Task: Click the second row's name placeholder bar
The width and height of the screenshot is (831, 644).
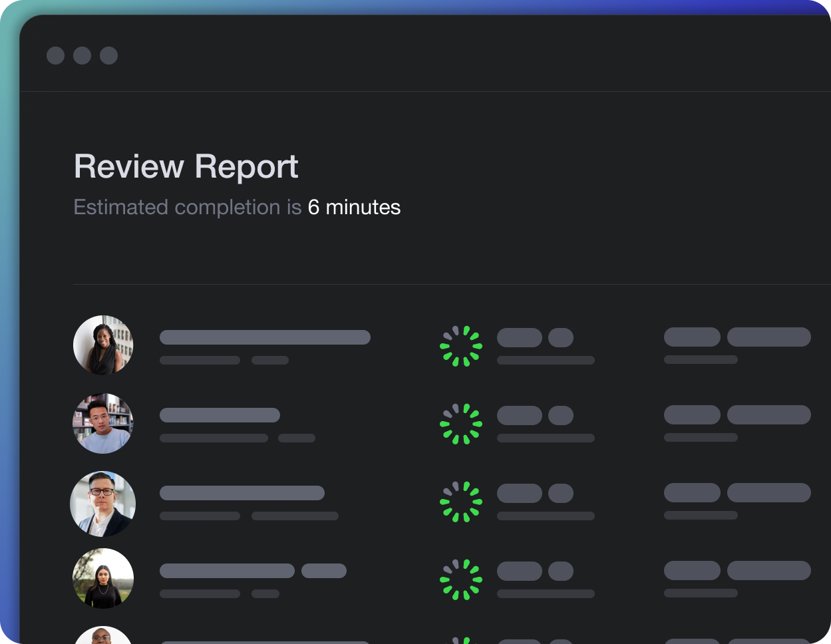Action: click(220, 415)
